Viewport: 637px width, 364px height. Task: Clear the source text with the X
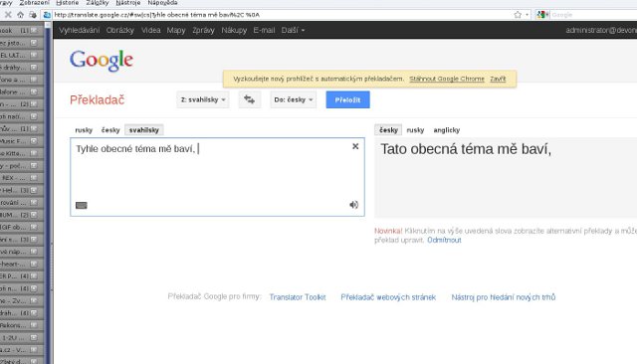pyautogui.click(x=355, y=146)
